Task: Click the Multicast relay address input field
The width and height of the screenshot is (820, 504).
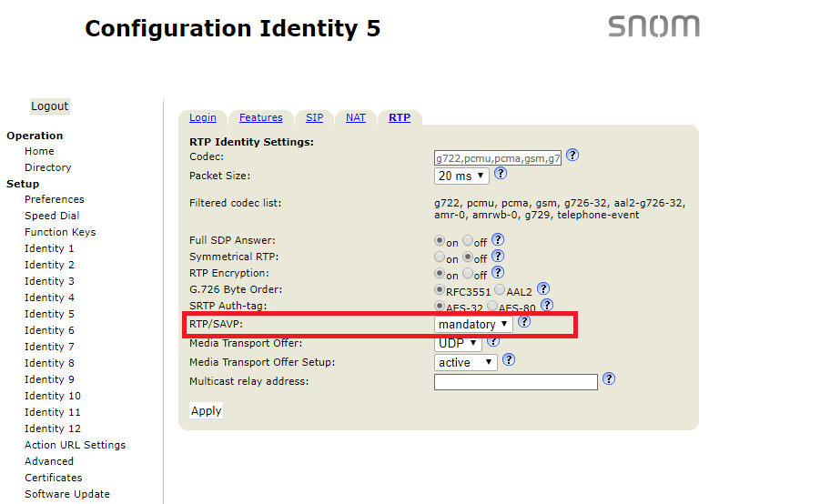Action: tap(515, 382)
